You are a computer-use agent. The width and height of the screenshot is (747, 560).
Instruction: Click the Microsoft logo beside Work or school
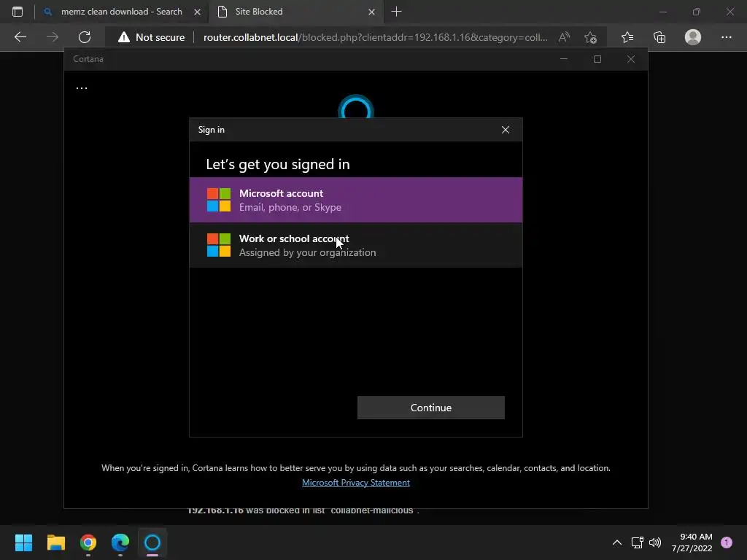[219, 245]
